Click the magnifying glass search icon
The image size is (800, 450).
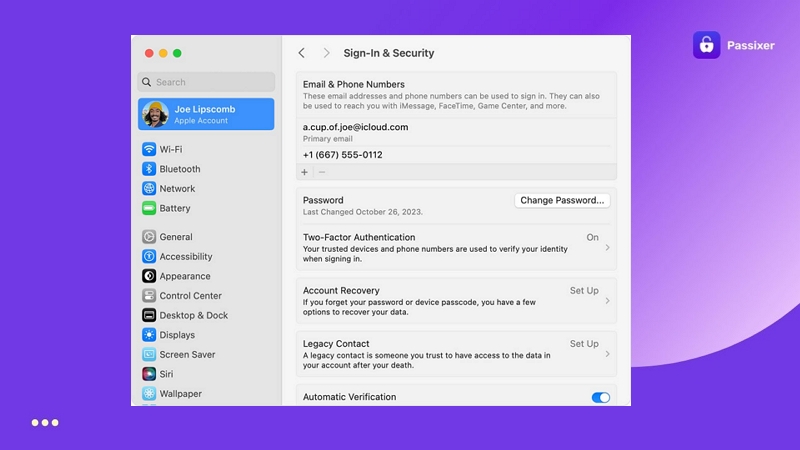146,82
